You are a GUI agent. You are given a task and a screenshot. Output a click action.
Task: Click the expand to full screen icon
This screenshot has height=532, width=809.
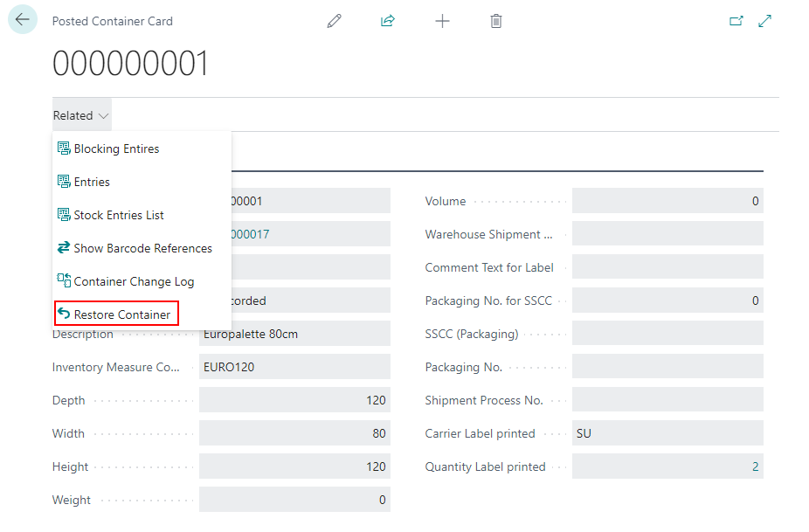click(x=765, y=21)
